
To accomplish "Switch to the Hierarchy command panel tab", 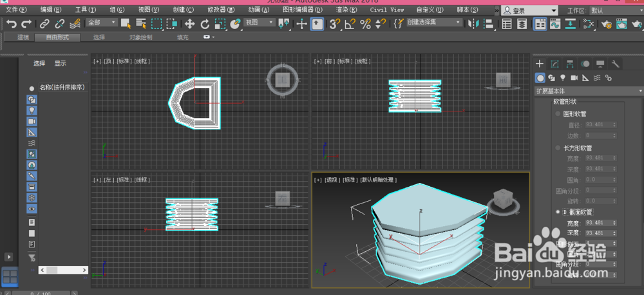I will pyautogui.click(x=570, y=64).
